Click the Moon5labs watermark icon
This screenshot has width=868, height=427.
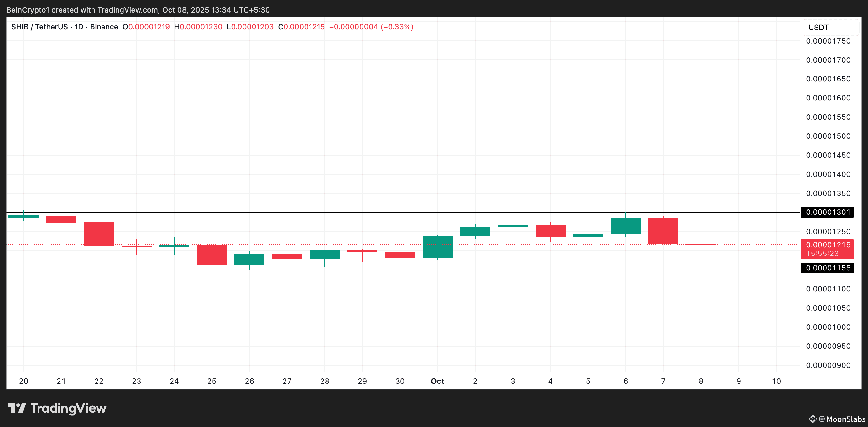[813, 419]
